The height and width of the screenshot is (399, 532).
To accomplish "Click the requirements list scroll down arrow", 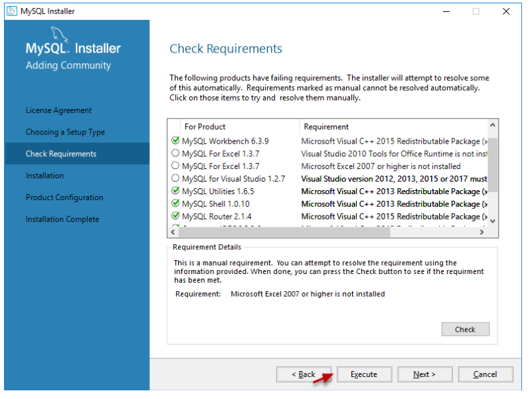I will [493, 221].
